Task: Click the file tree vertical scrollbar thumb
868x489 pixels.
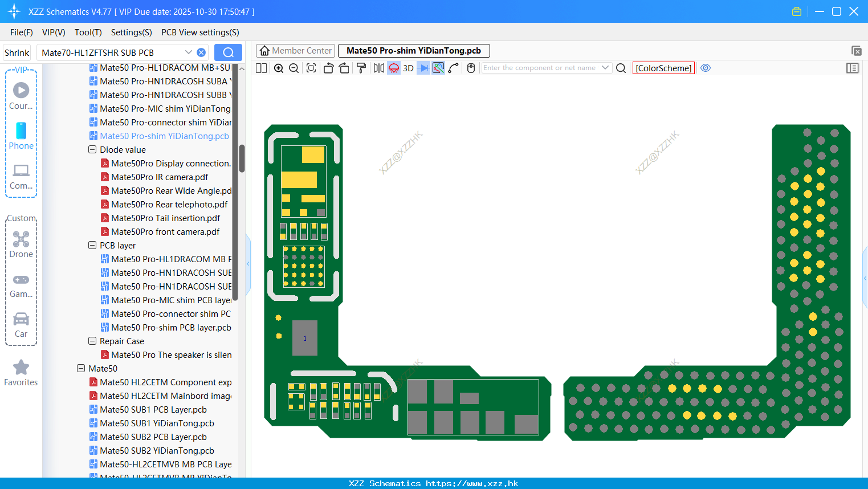Action: pyautogui.click(x=242, y=158)
